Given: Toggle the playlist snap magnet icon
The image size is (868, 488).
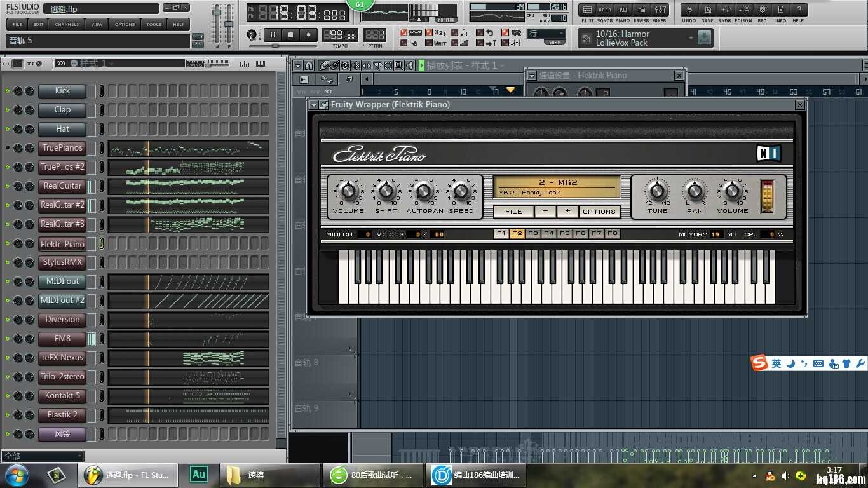Looking at the screenshot, I should click(x=309, y=65).
